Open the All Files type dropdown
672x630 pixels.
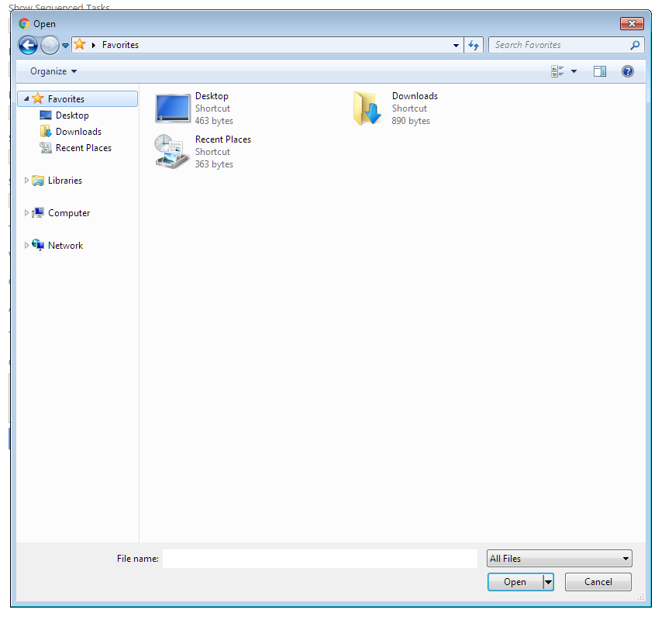[559, 559]
